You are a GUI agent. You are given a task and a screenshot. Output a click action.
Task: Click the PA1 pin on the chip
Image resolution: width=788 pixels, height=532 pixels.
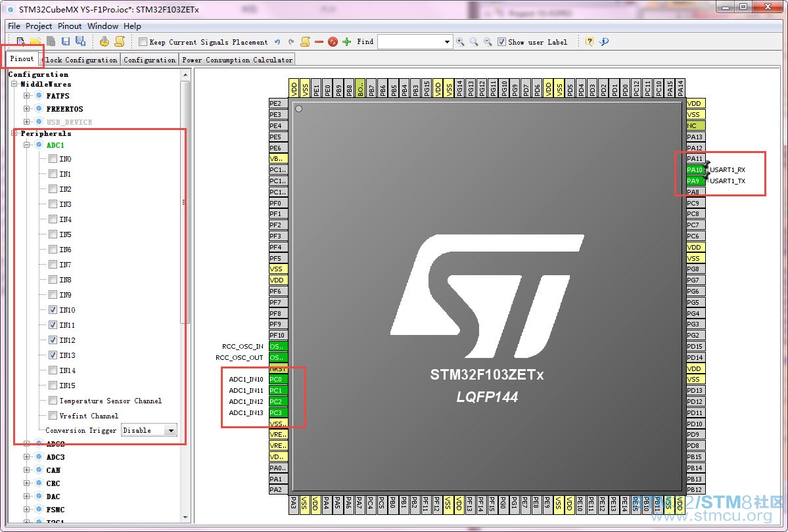(x=279, y=479)
